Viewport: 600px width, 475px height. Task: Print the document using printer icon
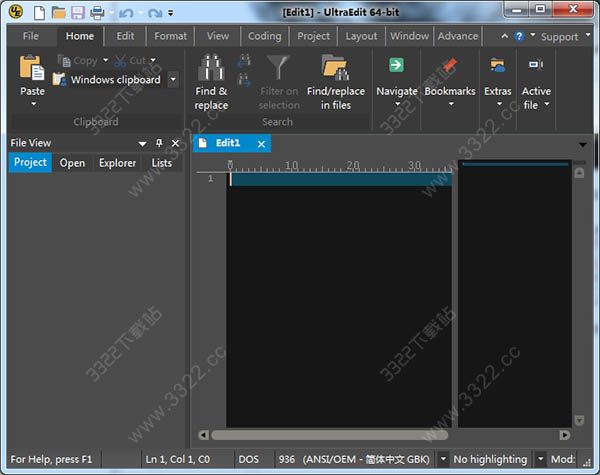97,13
